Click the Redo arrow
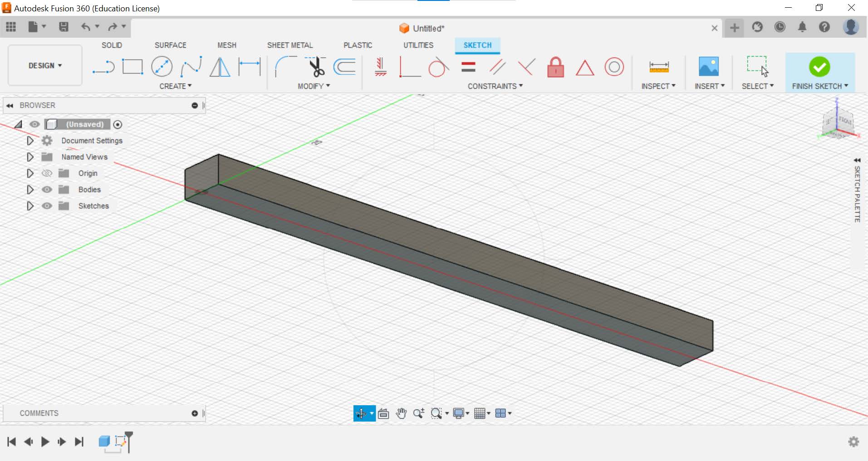The image size is (868, 461). click(x=113, y=27)
